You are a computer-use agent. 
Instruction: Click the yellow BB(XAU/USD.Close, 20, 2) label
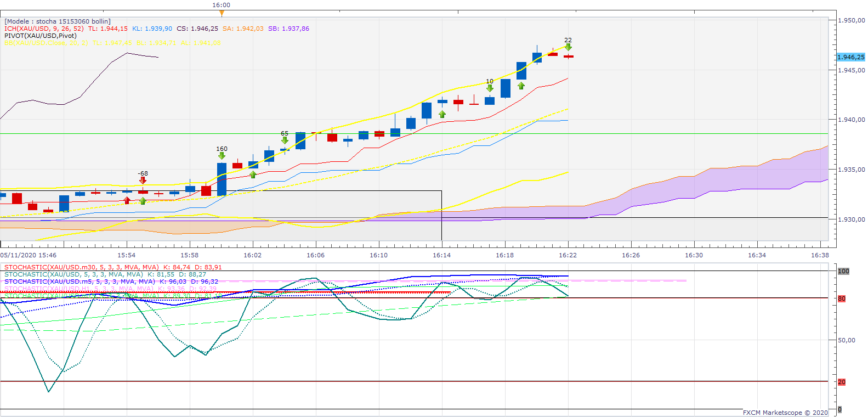coord(46,43)
